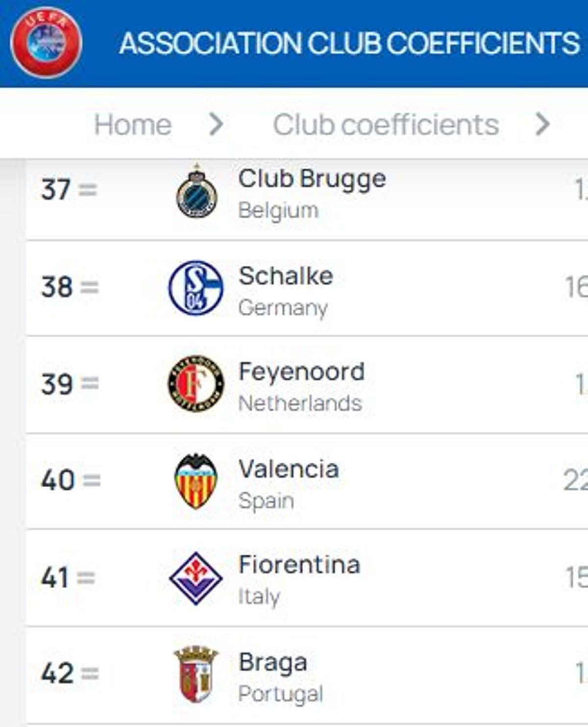Select the Braga club badge
Viewport: 588px width, 727px height.
[x=195, y=675]
